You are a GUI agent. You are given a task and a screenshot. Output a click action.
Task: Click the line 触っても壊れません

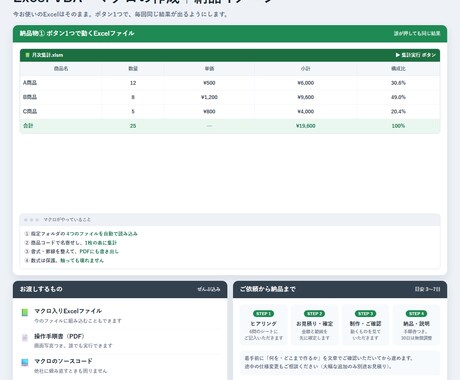click(82, 260)
